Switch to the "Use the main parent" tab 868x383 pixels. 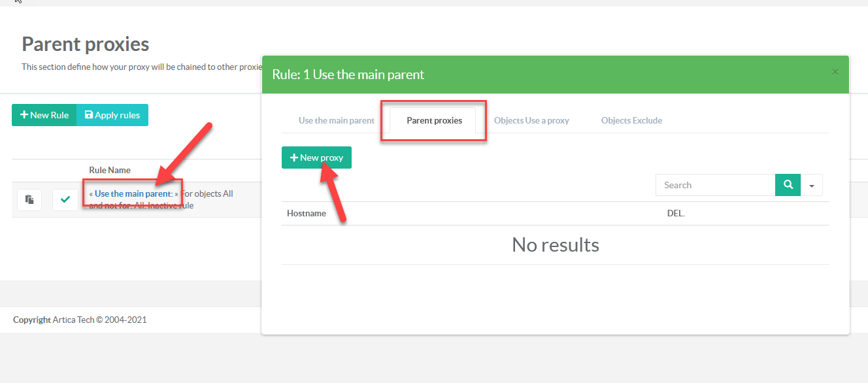pyautogui.click(x=337, y=120)
